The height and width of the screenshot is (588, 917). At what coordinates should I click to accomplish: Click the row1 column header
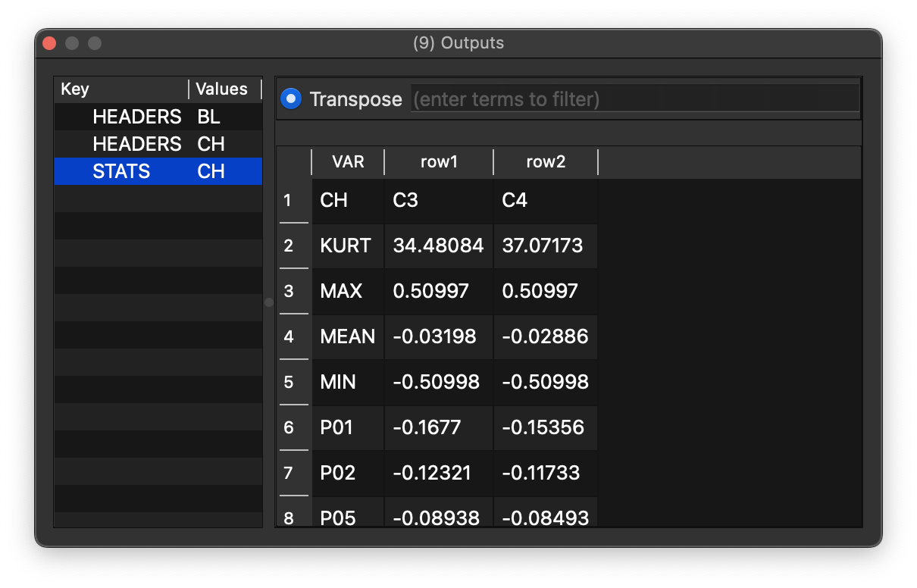(438, 161)
